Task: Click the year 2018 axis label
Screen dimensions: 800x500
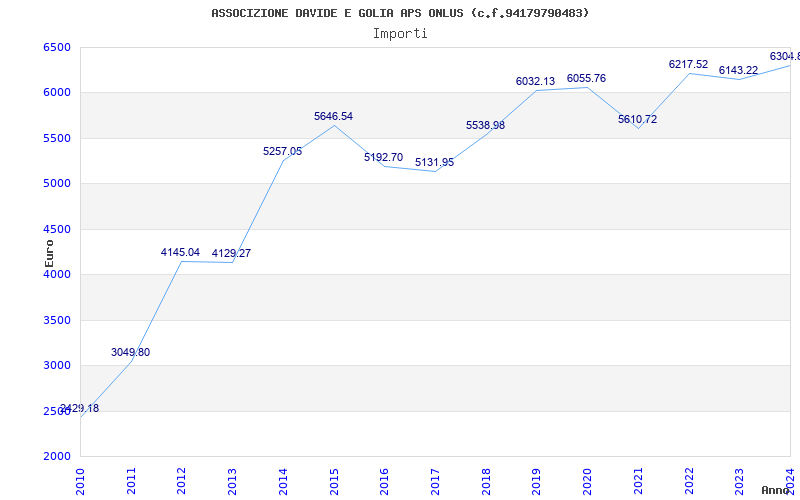Action: (486, 481)
